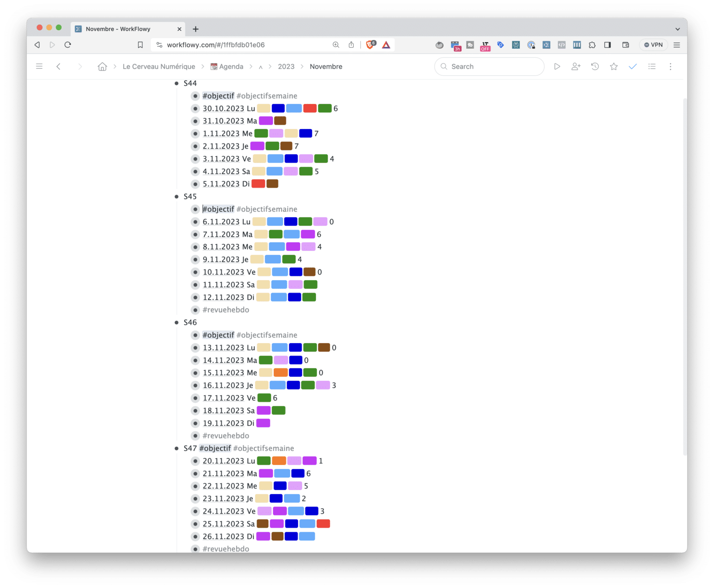This screenshot has height=588, width=714.
Task: Select the Novembre - WorkFlowy tab
Action: (x=118, y=29)
